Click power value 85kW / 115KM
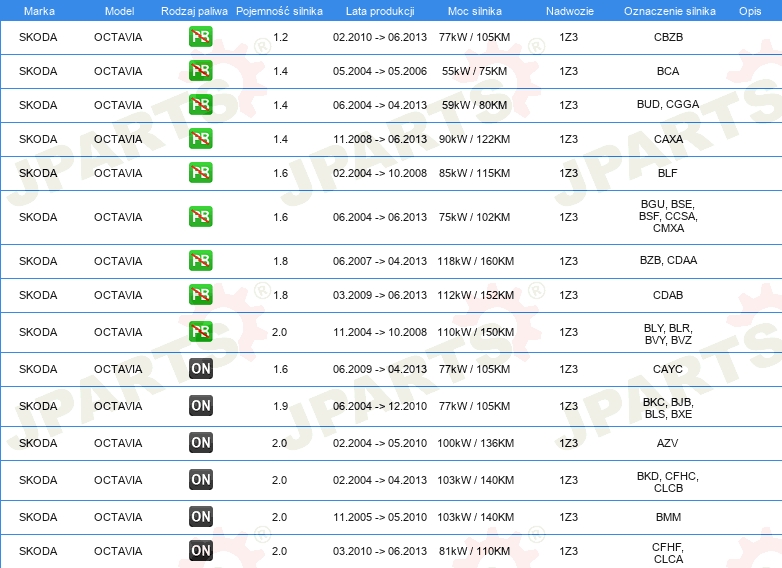782x568 pixels. (474, 173)
